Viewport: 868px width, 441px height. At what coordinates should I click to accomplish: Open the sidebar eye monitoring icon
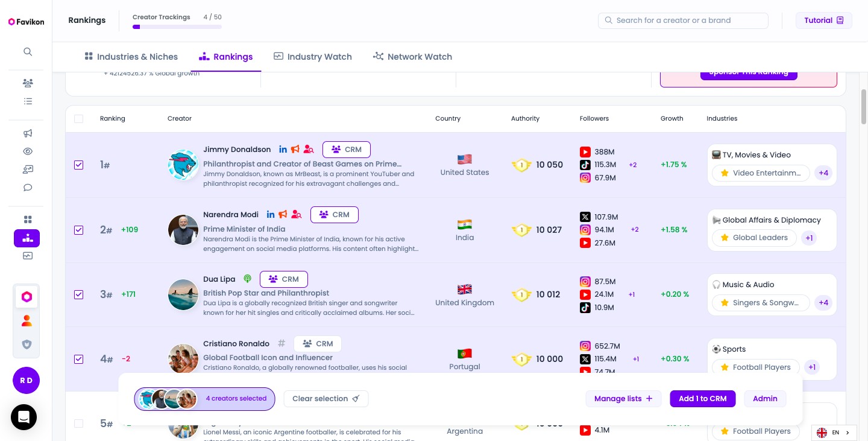click(28, 151)
